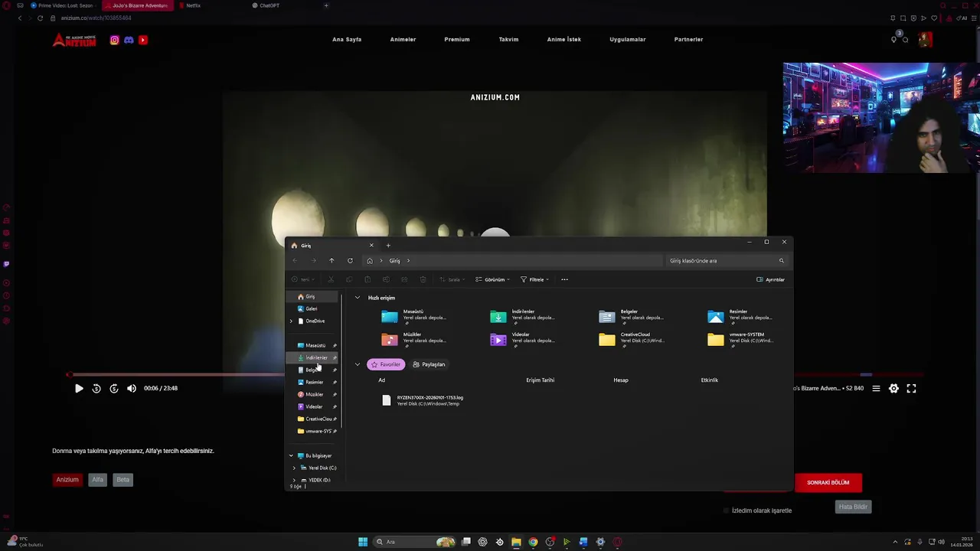
Task: Open the CreativeCloud folder in quick access
Action: coord(631,340)
